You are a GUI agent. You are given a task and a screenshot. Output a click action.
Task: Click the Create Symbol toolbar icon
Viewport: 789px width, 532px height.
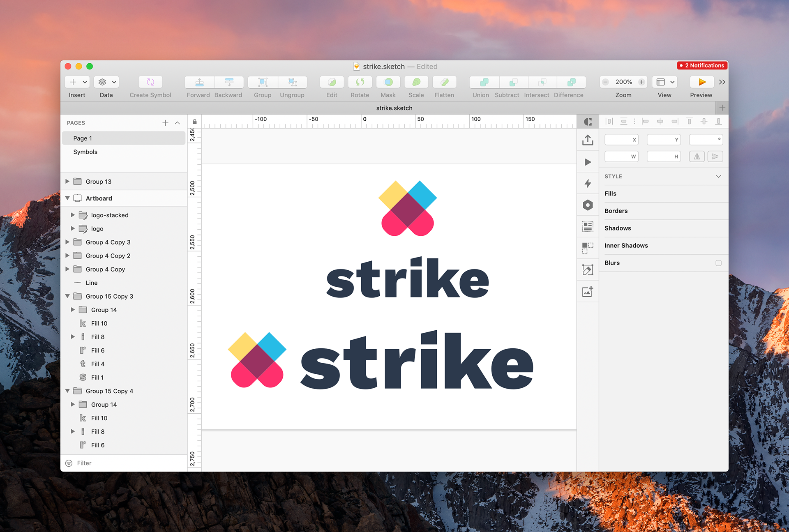click(150, 82)
